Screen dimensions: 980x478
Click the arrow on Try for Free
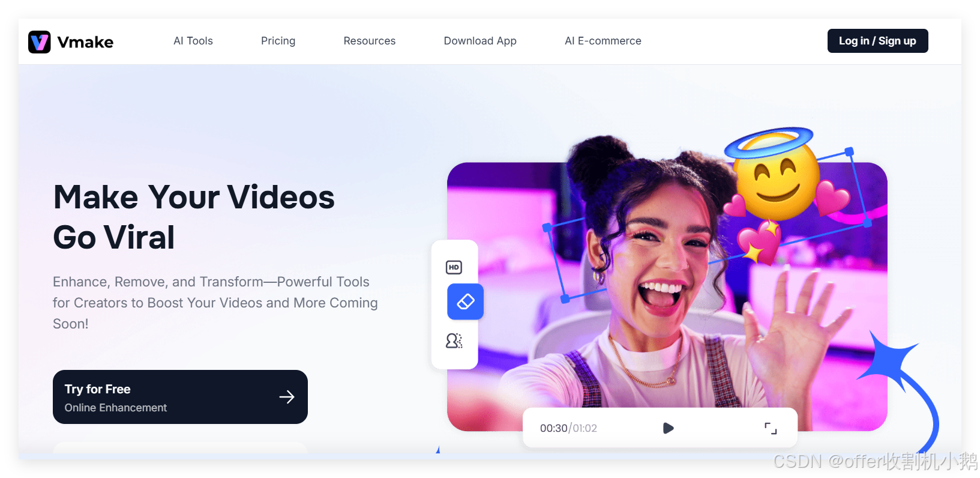(x=287, y=397)
